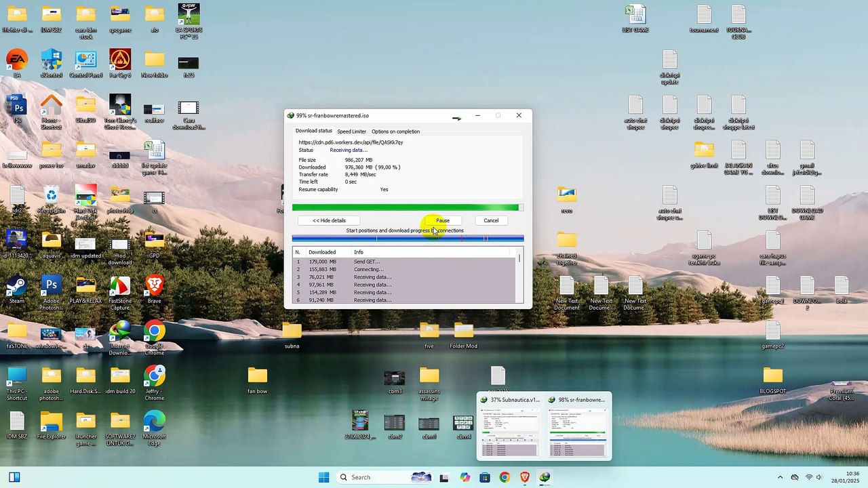
Task: Click Chrome icon in taskbar
Action: click(505, 477)
